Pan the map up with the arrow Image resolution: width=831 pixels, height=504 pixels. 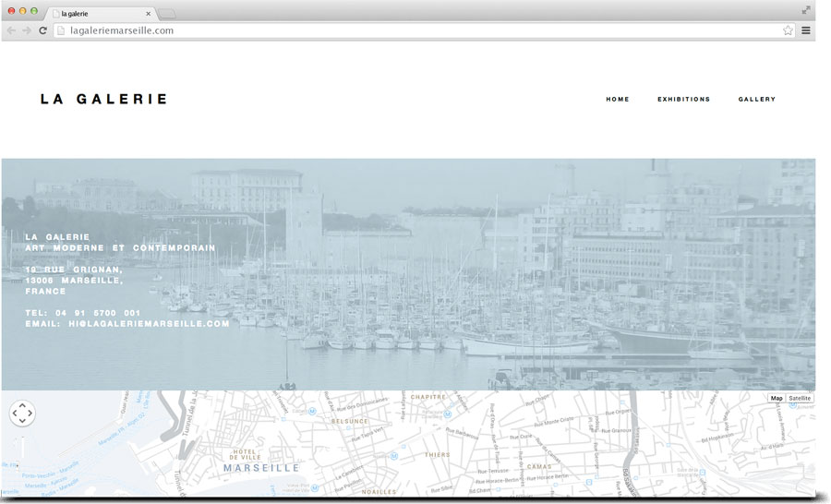(x=22, y=406)
